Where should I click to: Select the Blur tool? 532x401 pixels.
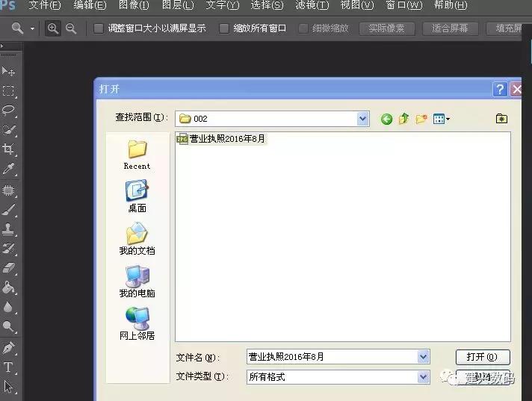tap(8, 307)
